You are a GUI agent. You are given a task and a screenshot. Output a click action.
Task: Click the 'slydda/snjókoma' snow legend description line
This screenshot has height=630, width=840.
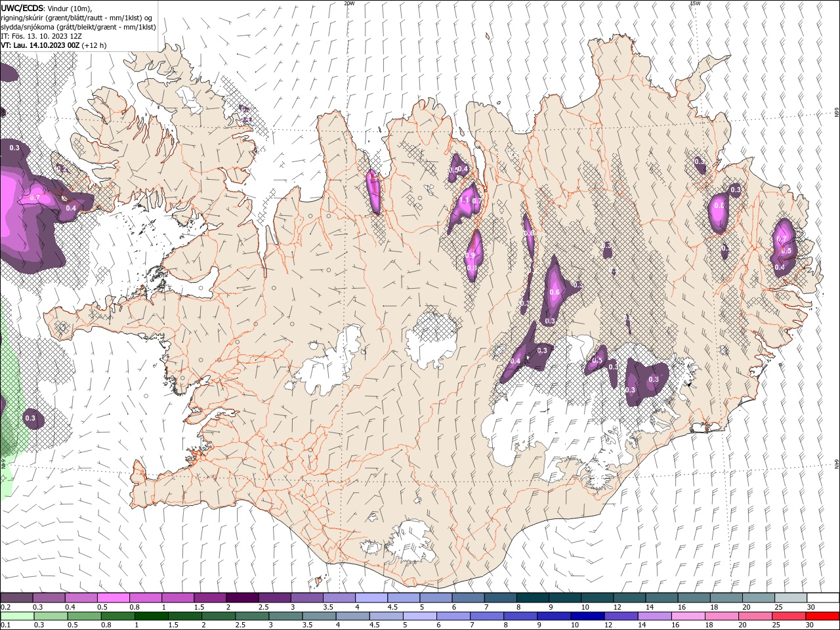click(78, 27)
